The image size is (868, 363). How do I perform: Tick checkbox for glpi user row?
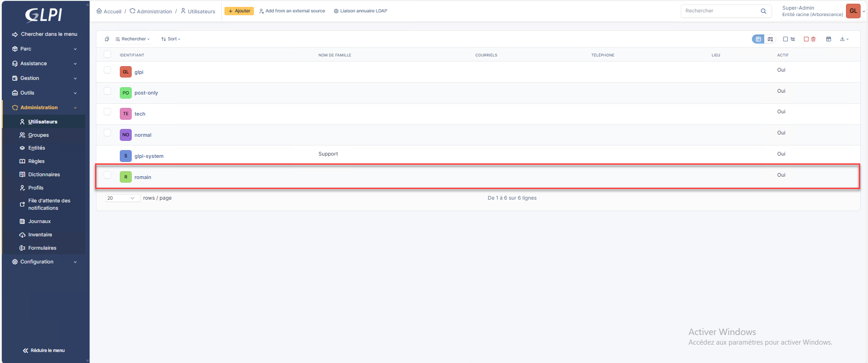[107, 70]
